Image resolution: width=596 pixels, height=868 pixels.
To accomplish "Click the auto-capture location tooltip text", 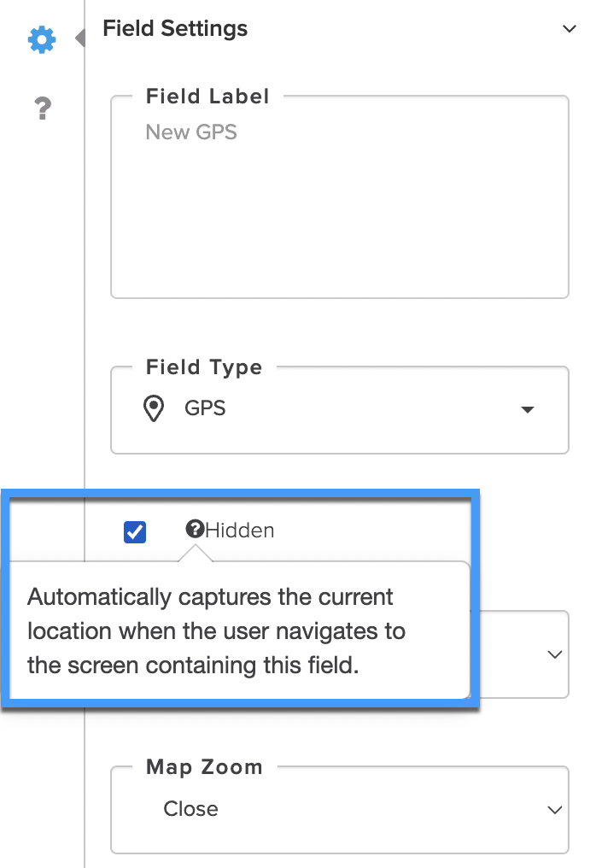I will [216, 631].
